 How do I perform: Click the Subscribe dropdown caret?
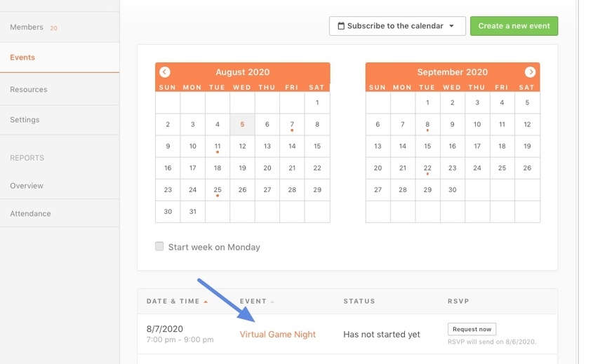coord(452,27)
